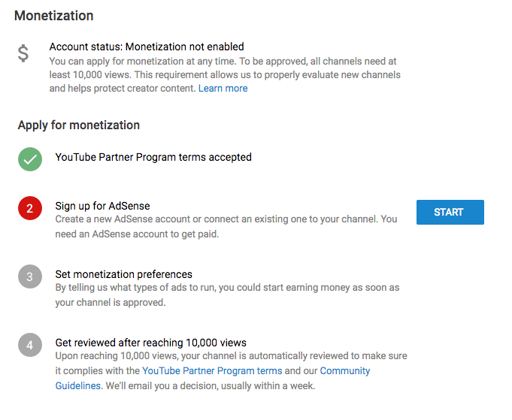Click Account status: Monetization not enabled text
512x420 pixels.
pos(147,47)
